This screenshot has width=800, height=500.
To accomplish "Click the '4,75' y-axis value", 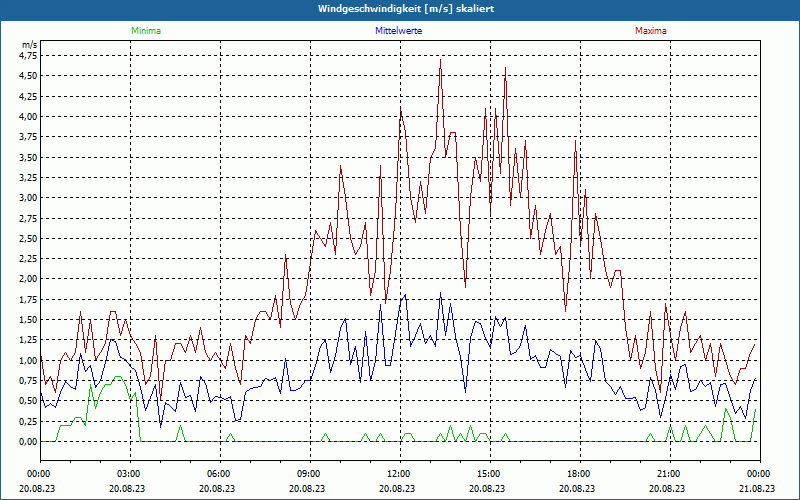I will click(x=29, y=56).
